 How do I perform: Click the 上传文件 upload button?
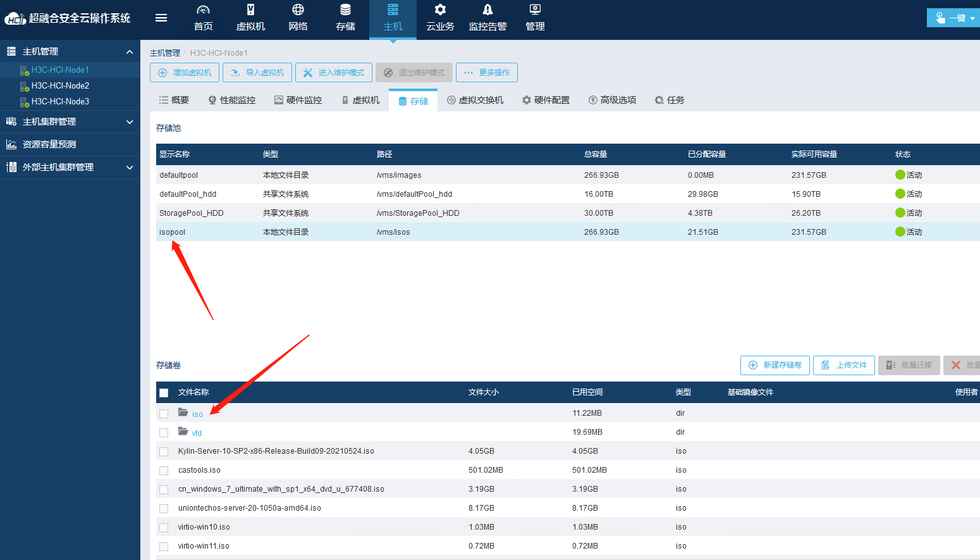tap(844, 365)
